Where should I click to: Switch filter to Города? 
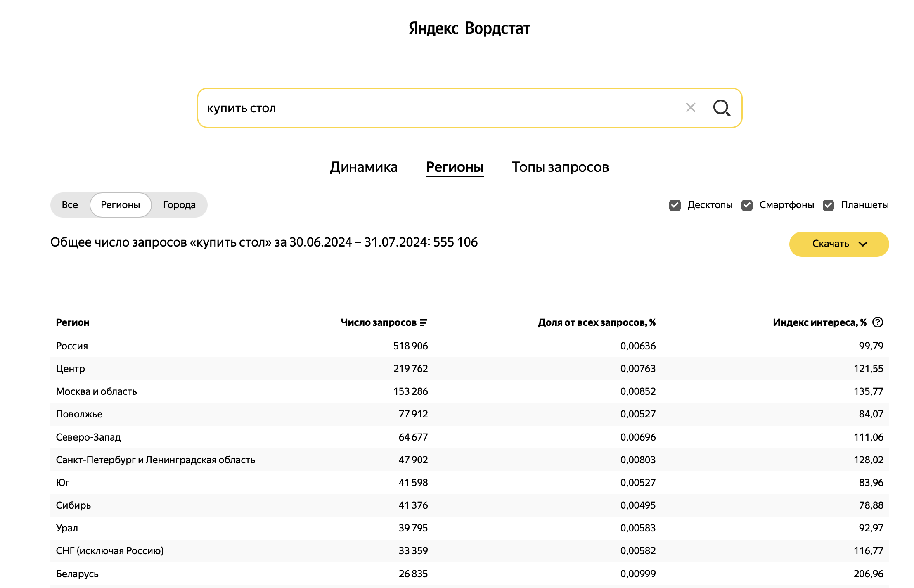pyautogui.click(x=179, y=205)
